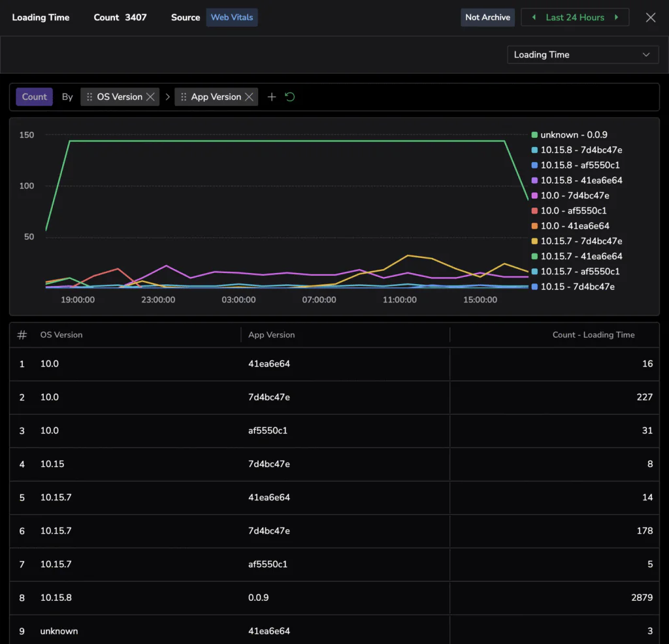669x644 pixels.
Task: Click the # column header icon
Action: point(22,335)
